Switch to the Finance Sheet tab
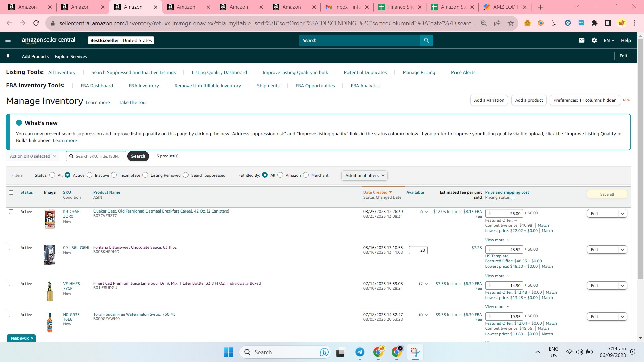 400,7
